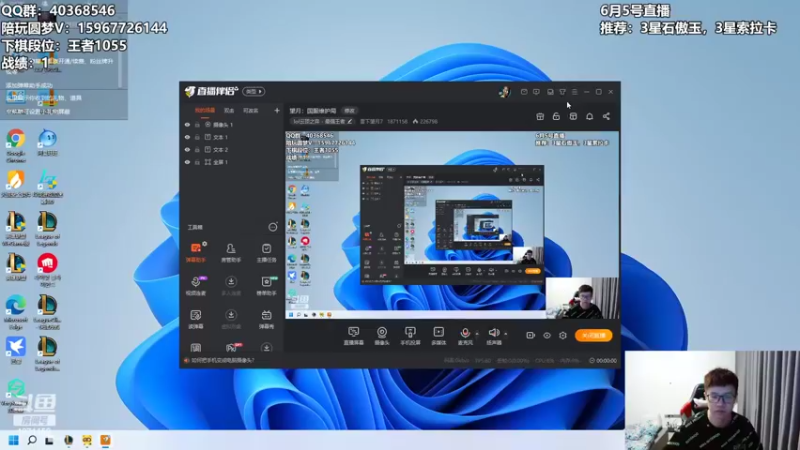The height and width of the screenshot is (450, 800).
Task: Share the stream with share icon
Action: [606, 116]
